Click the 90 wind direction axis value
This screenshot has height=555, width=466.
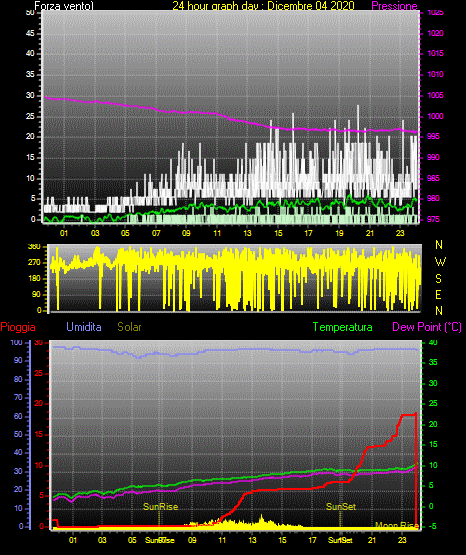tap(36, 294)
